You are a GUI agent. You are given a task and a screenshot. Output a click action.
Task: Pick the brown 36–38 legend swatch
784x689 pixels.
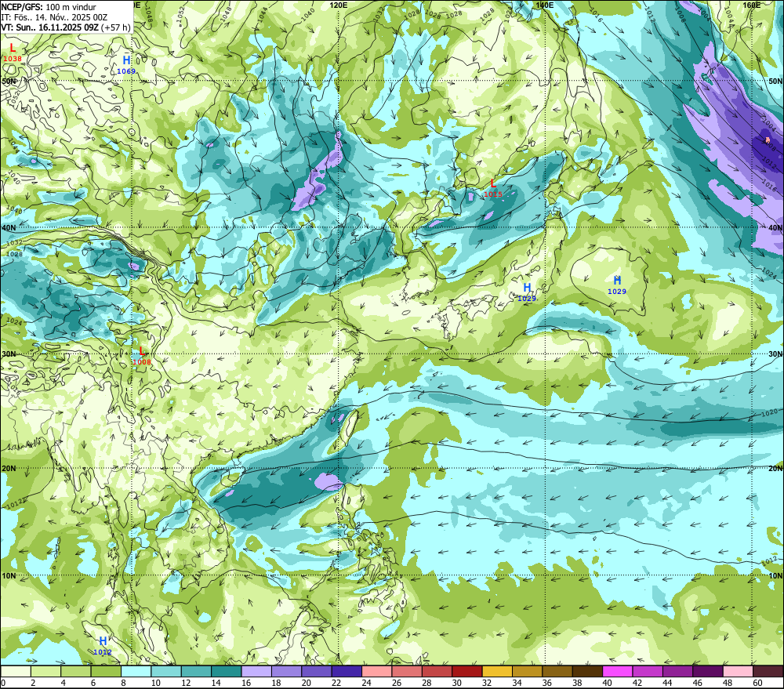(557, 671)
